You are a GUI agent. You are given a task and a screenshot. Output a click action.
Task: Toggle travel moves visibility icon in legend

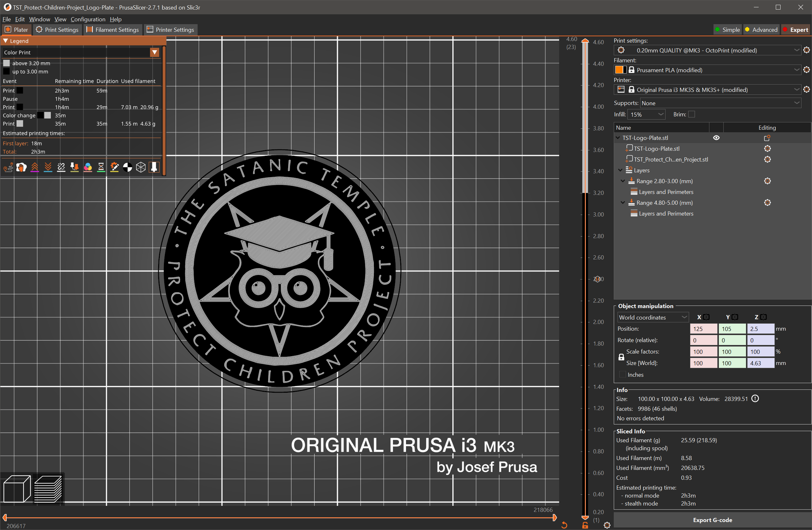[8, 167]
